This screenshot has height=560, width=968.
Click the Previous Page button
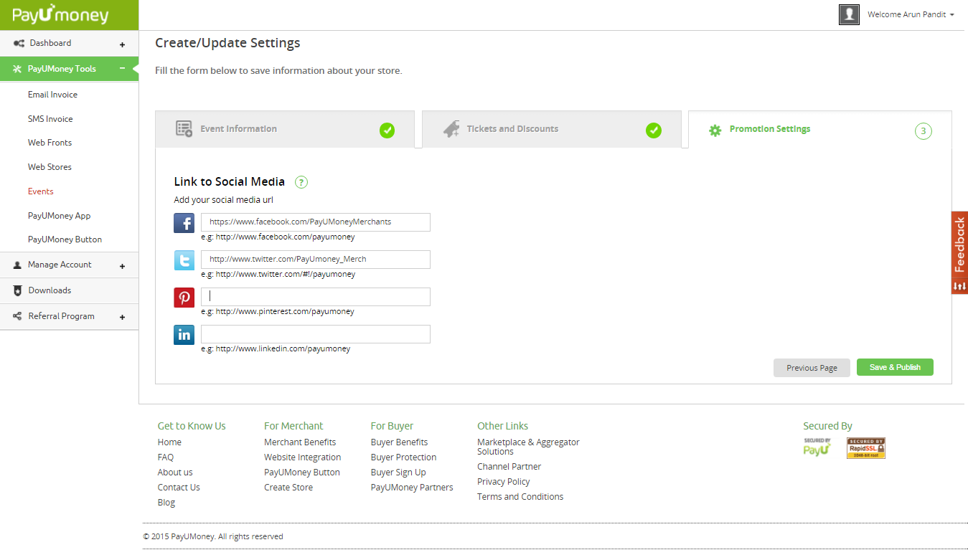tap(812, 368)
